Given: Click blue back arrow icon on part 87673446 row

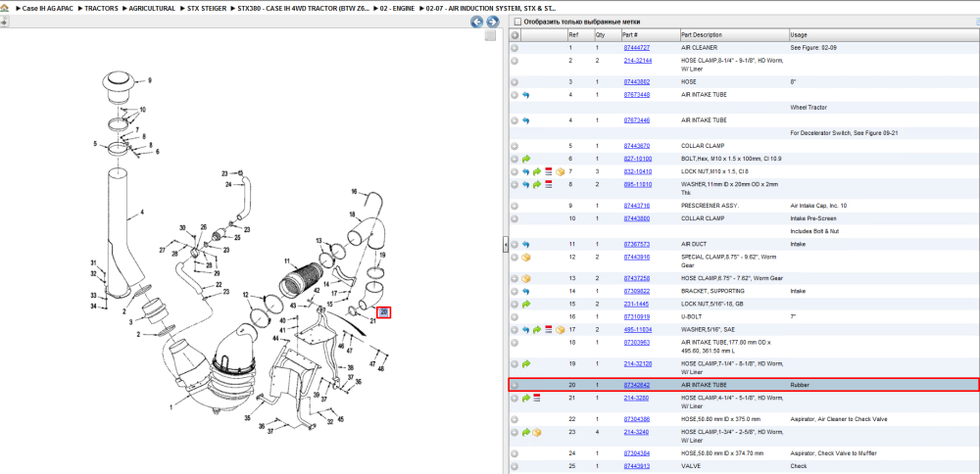Looking at the screenshot, I should click(525, 119).
